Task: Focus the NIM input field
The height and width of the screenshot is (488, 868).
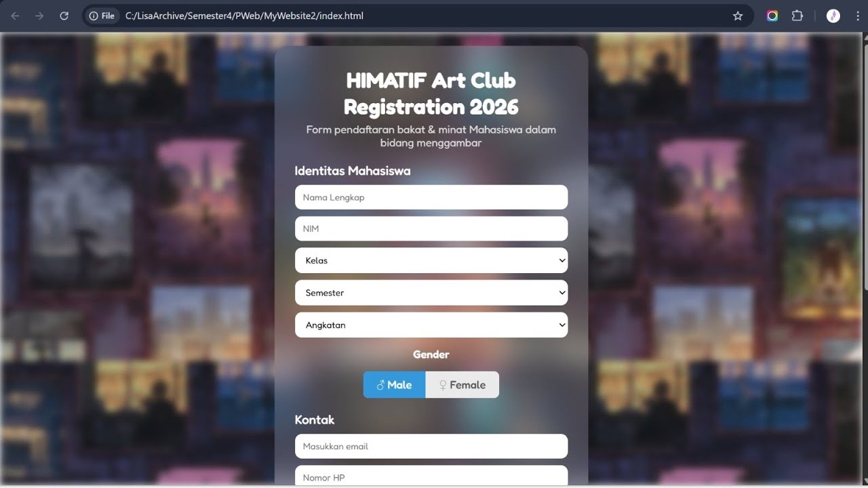Action: (431, 228)
